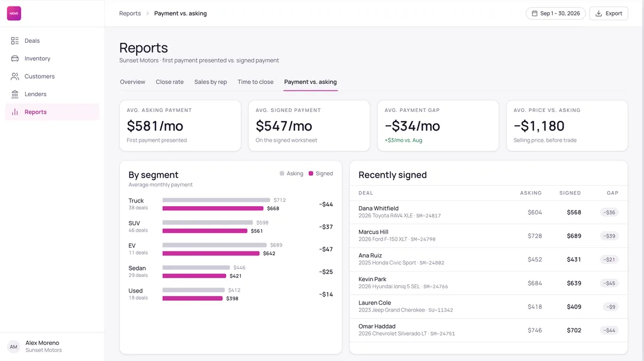Click the Inventory car icon
Viewport: 644px width, 361px height.
click(x=15, y=58)
